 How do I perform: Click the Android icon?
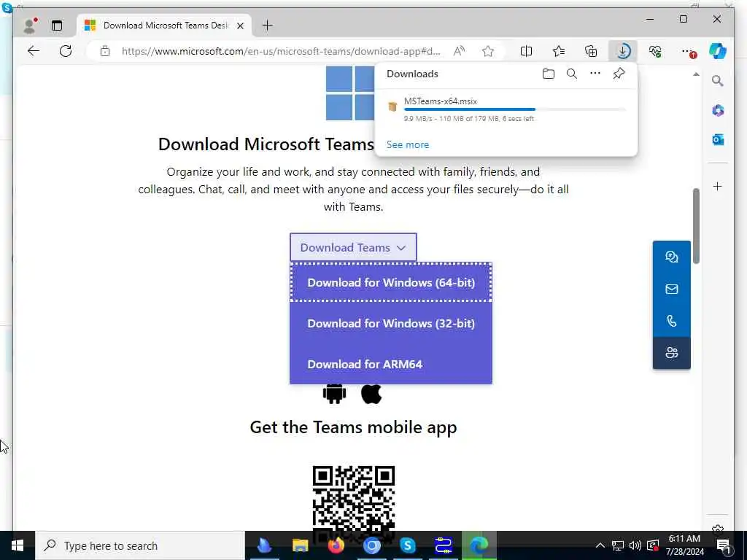(334, 394)
